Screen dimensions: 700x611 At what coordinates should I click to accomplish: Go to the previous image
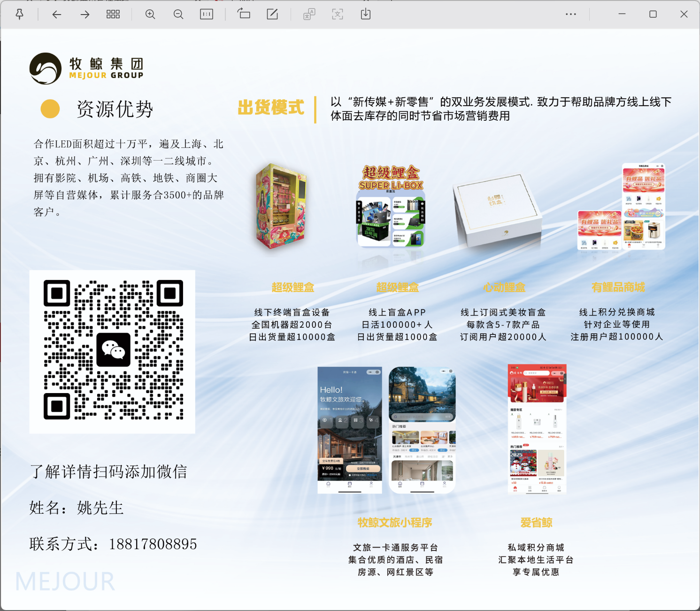57,14
